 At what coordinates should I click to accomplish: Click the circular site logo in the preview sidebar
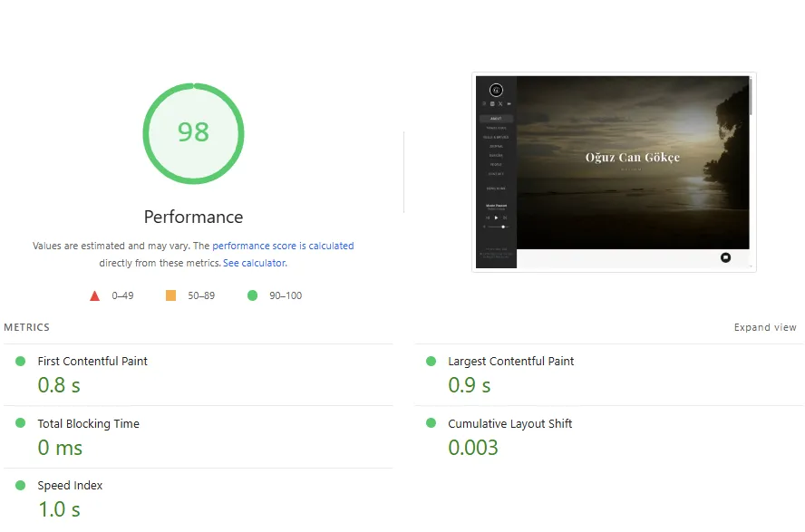tap(496, 90)
